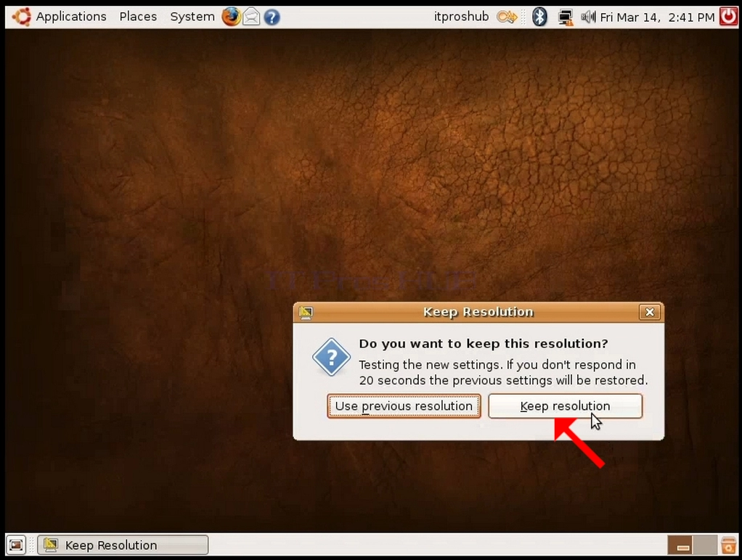Open the network connection status icon
Image resolution: width=742 pixels, height=560 pixels.
pos(565,17)
